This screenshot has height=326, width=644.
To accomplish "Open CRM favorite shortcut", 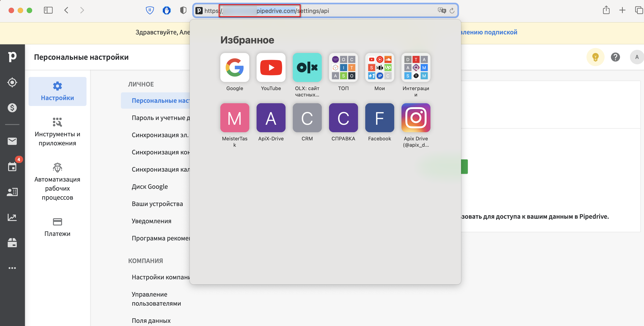I will pos(307,117).
